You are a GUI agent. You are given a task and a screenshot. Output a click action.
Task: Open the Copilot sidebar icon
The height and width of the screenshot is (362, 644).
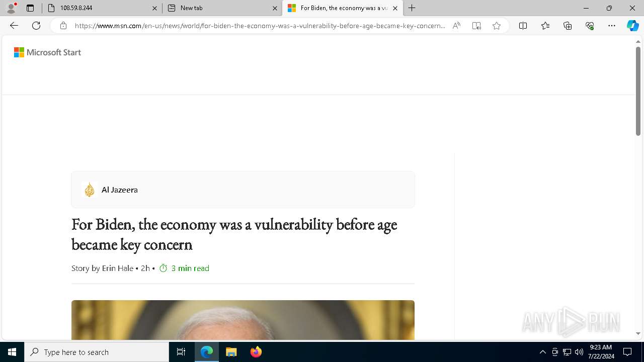click(x=632, y=26)
